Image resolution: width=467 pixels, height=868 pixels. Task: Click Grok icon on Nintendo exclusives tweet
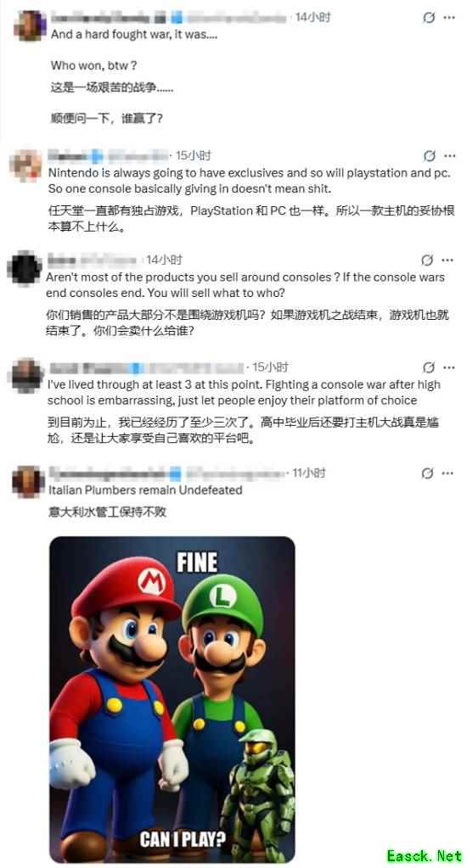tap(429, 156)
